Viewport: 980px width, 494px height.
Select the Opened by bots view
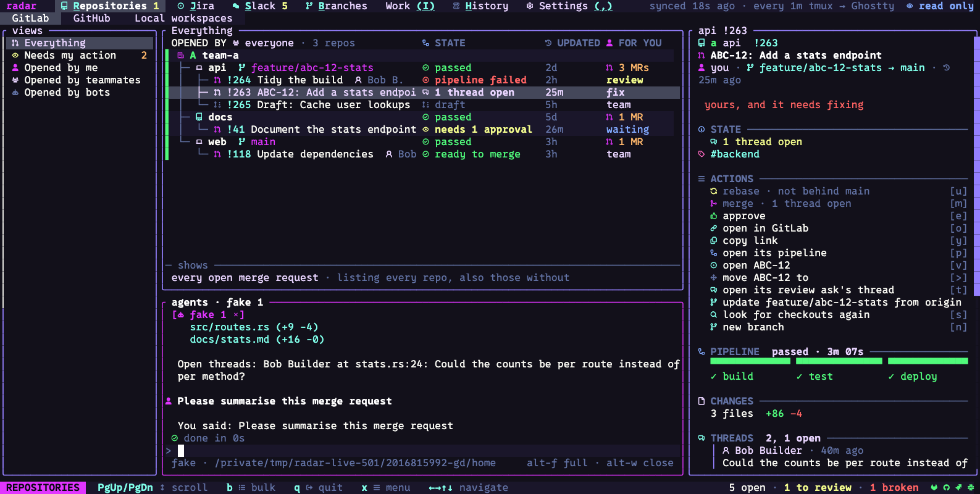(80, 93)
